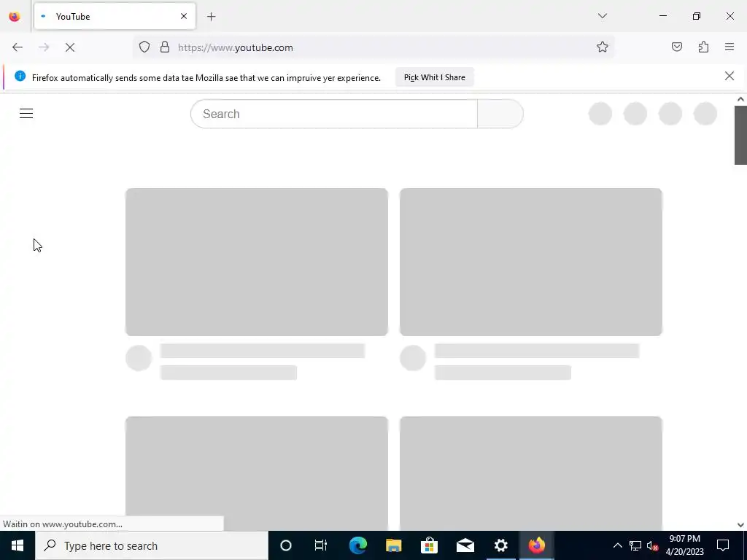747x560 pixels.
Task: Stop loading the YouTube page
Action: click(x=69, y=47)
